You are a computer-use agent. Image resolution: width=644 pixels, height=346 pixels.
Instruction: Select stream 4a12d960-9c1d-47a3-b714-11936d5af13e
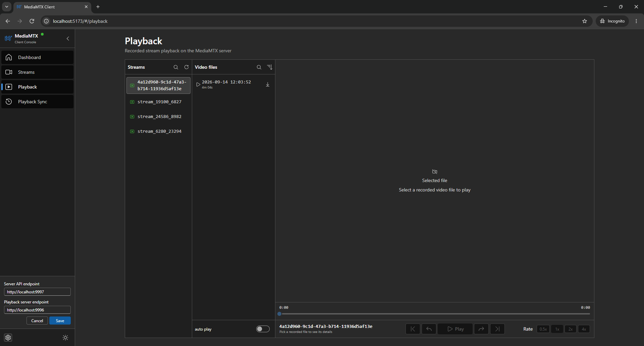coord(158,85)
